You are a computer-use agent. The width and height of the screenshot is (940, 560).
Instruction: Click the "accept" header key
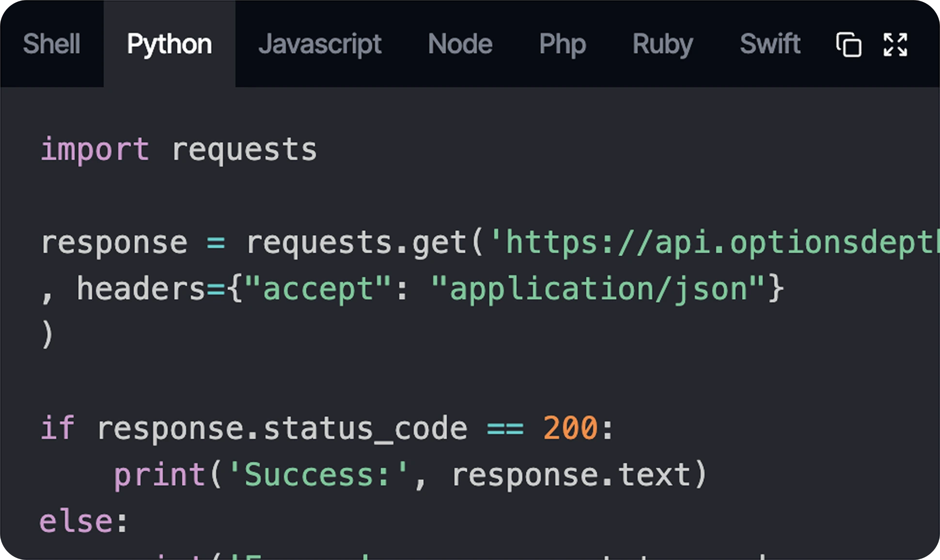coord(317,289)
